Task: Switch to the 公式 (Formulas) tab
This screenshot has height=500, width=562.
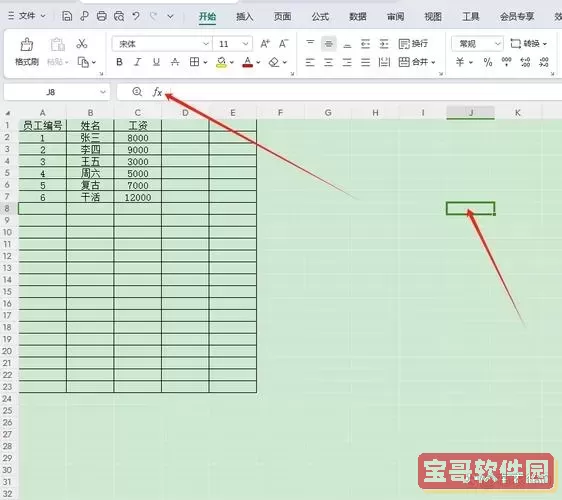Action: 320,16
